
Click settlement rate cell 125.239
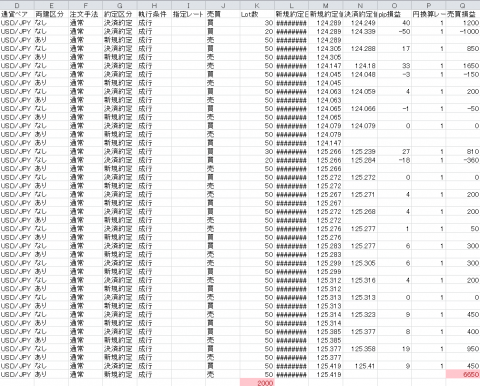tap(360, 151)
